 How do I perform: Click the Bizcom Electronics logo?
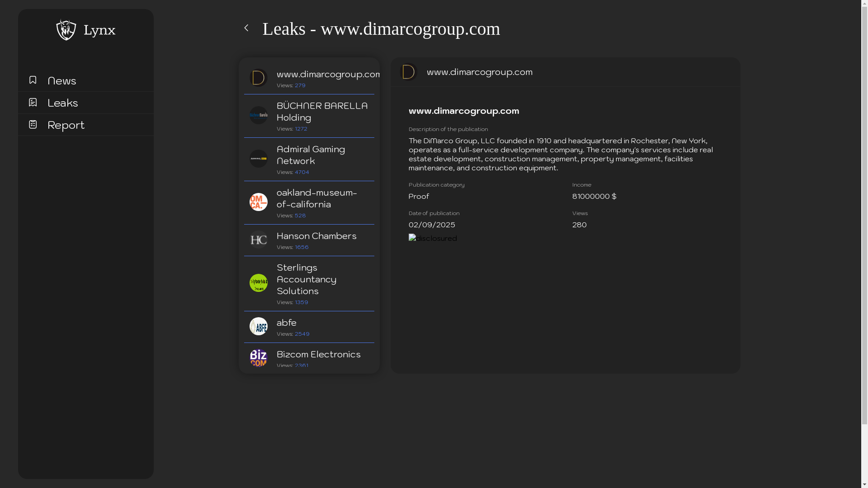click(x=259, y=358)
